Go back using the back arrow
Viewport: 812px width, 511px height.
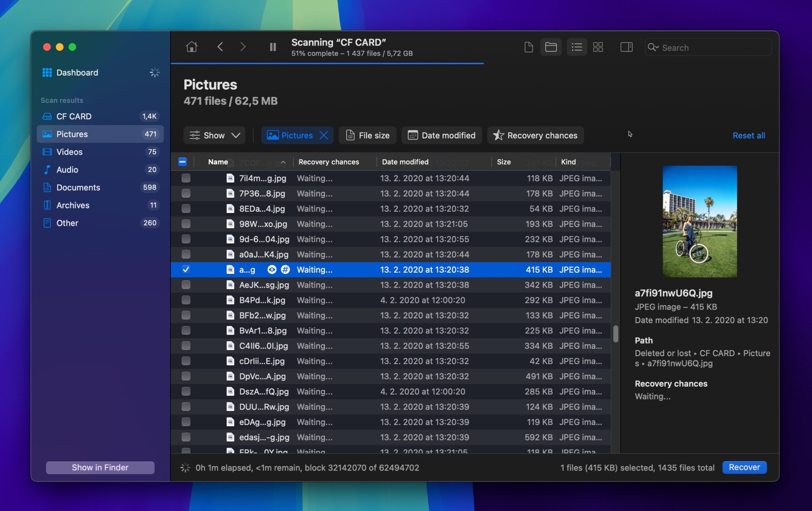click(221, 47)
